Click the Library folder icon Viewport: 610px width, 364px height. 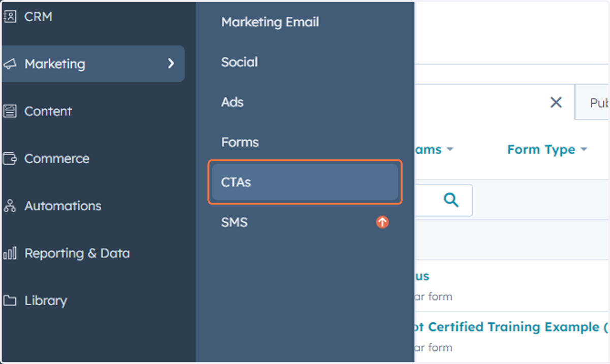click(x=10, y=300)
